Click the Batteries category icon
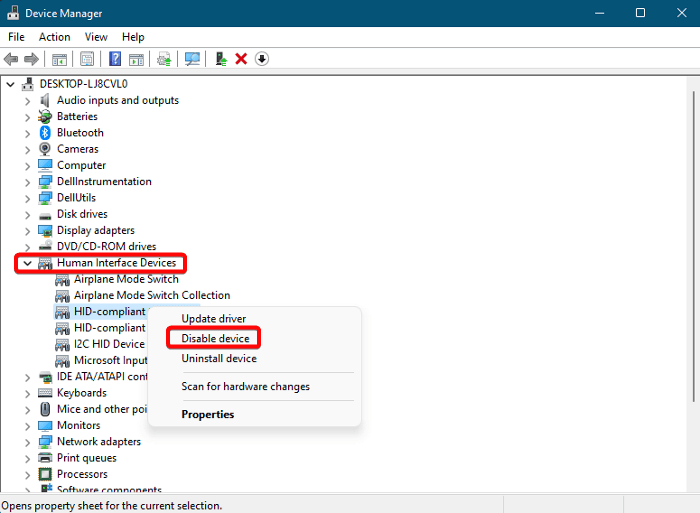Viewport: 700px width, 513px height. (x=45, y=117)
